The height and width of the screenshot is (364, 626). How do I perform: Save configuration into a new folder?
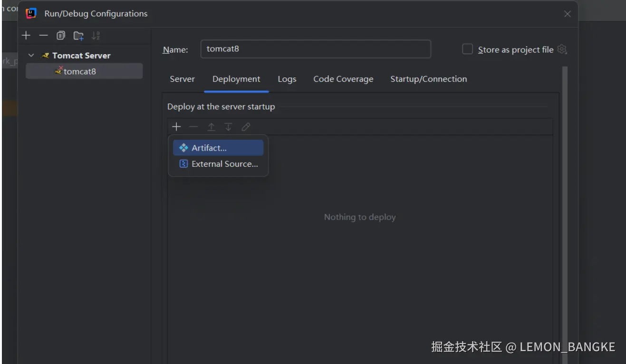[78, 36]
